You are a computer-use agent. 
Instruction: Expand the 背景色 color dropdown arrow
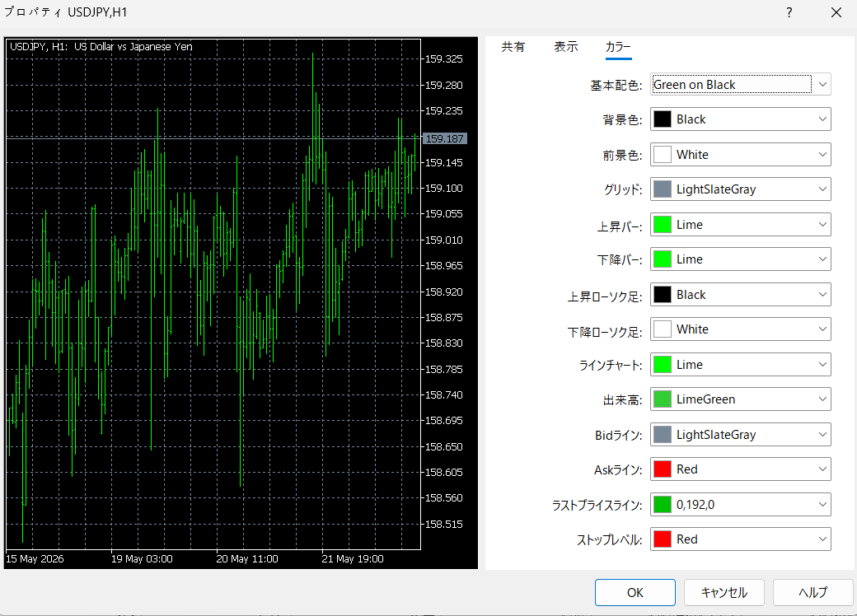(822, 119)
